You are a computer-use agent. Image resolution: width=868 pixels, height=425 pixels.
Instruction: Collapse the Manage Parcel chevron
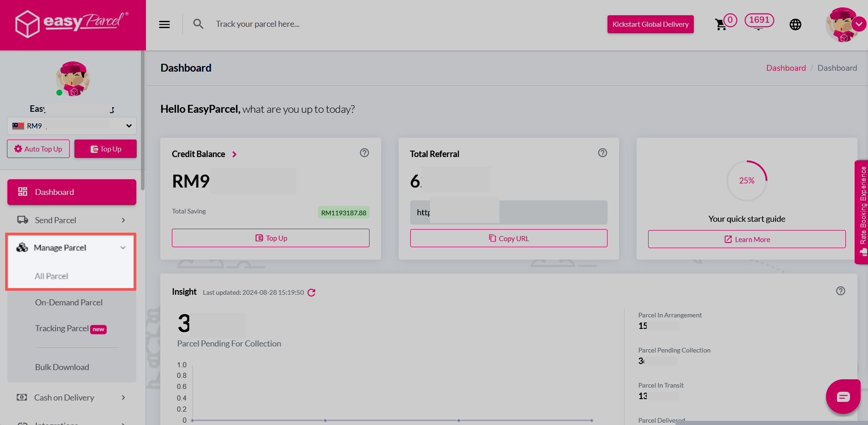coord(123,248)
